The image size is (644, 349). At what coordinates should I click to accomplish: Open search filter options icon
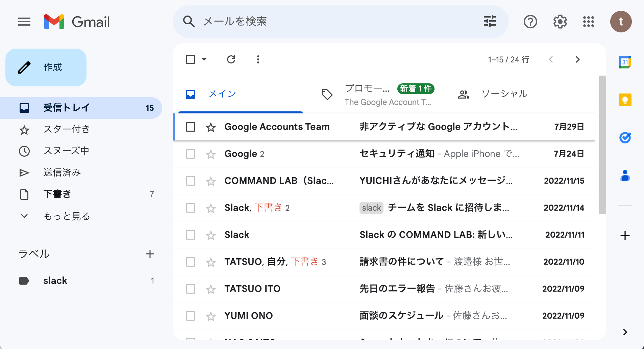(x=490, y=21)
